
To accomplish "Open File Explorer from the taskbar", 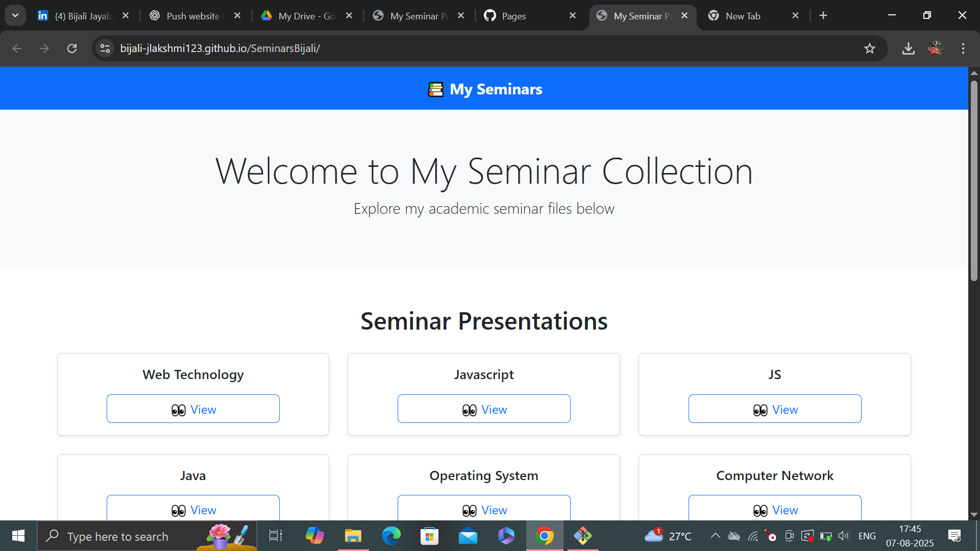I will [x=353, y=536].
